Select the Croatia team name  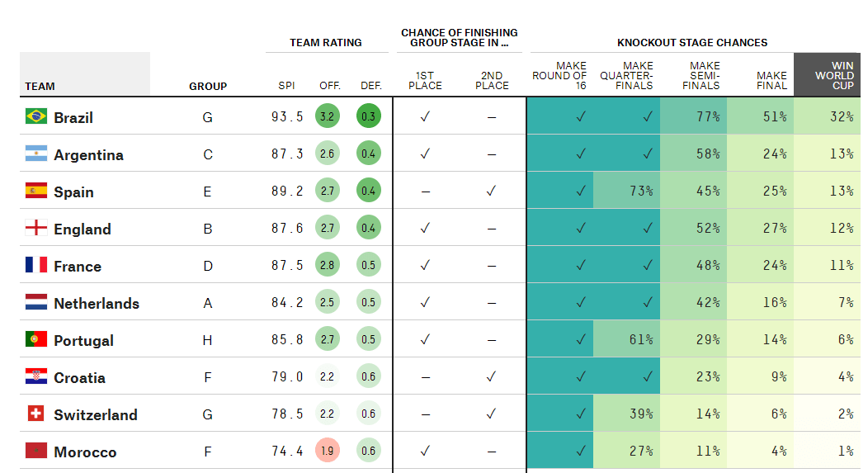point(79,378)
